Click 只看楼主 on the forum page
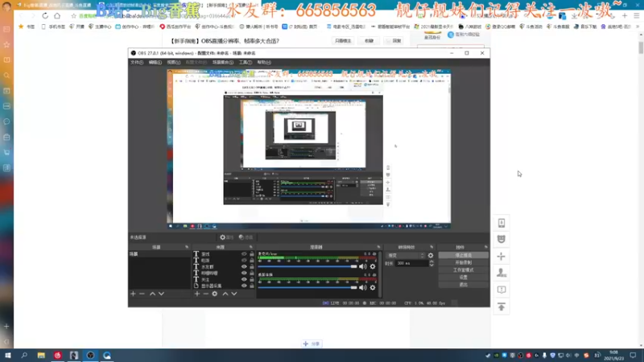 point(343,41)
